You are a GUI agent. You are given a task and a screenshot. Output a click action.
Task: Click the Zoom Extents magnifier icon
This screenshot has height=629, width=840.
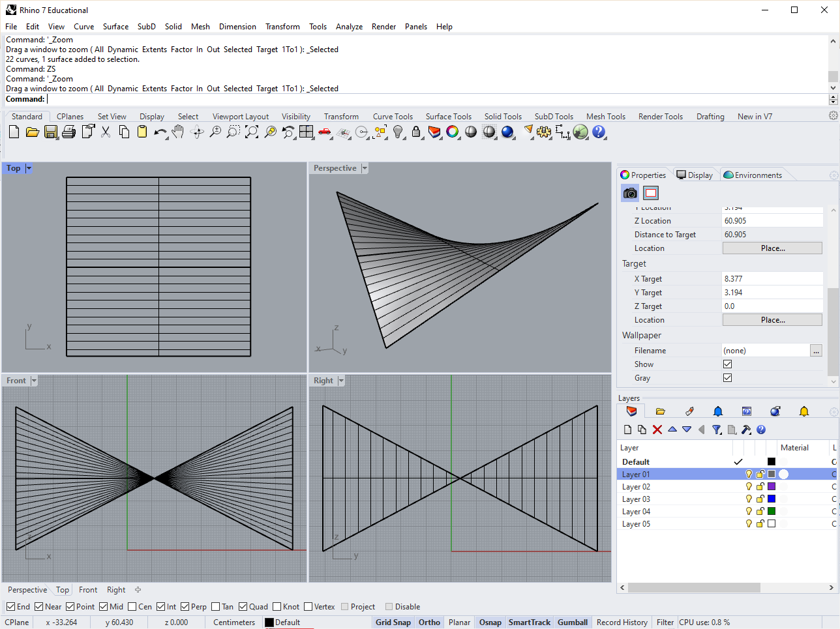[252, 132]
